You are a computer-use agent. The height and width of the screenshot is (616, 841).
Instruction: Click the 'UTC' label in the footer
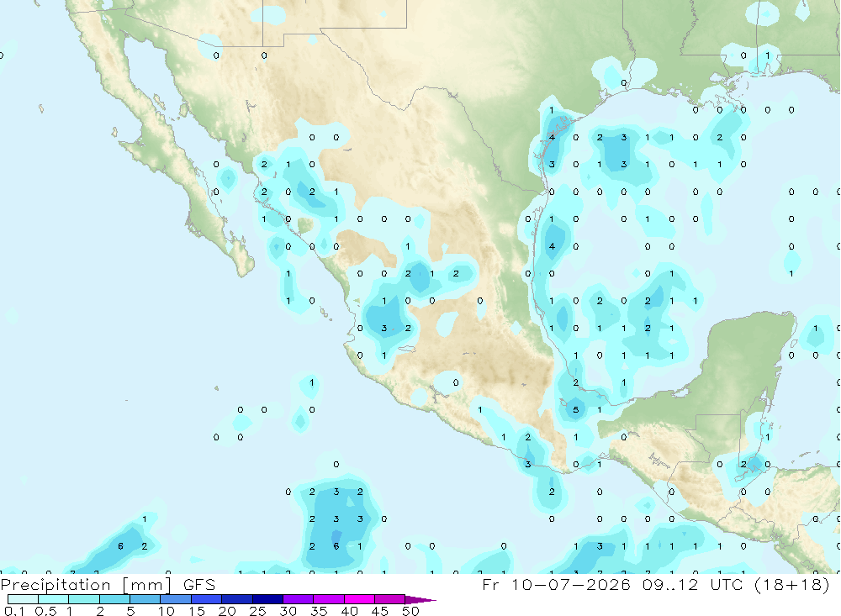coord(727,584)
